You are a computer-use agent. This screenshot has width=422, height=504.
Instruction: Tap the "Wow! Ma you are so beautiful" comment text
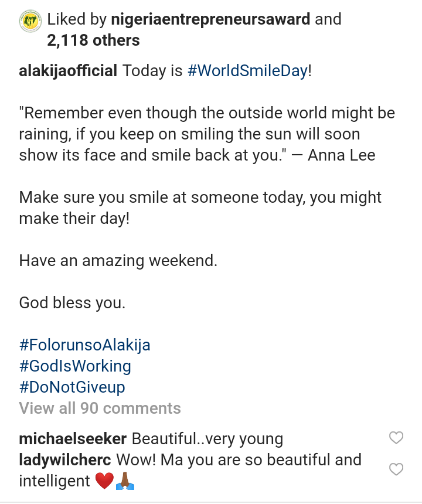(239, 459)
